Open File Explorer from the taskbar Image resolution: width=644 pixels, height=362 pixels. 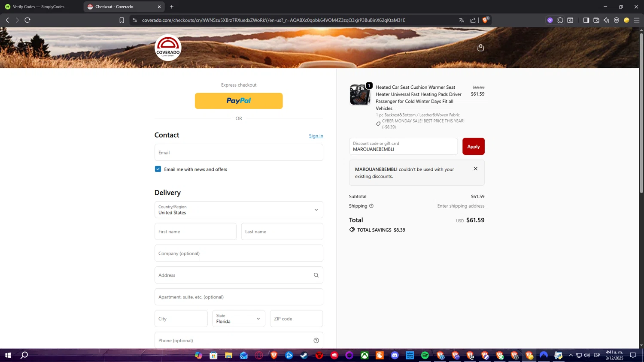228,355
